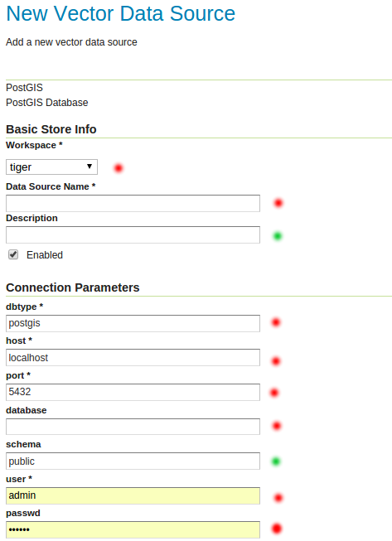Viewport: 392px width, 541px height.
Task: Click the red dot beside port field
Action: [274, 393]
